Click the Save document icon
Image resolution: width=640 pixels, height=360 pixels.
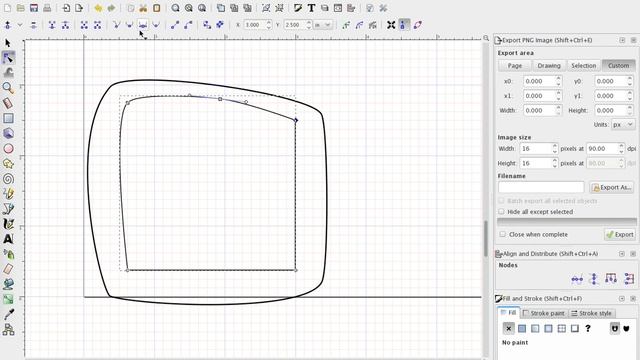pyautogui.click(x=34, y=8)
